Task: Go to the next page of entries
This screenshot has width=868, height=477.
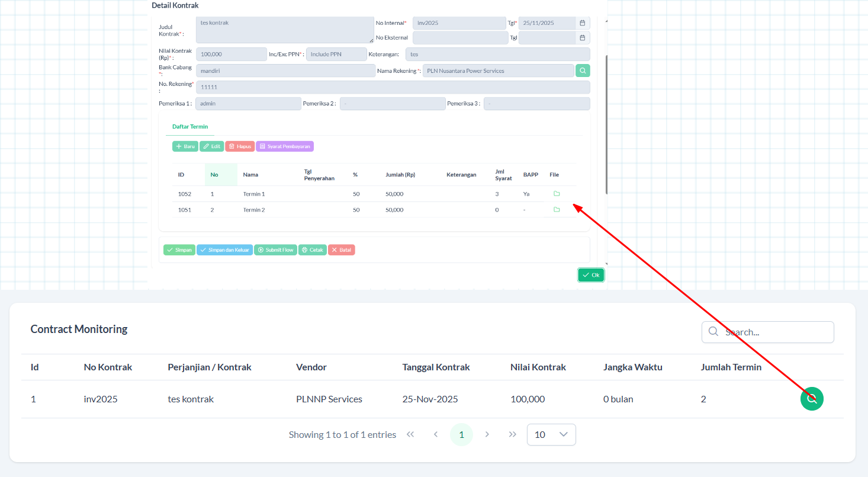Action: click(487, 434)
